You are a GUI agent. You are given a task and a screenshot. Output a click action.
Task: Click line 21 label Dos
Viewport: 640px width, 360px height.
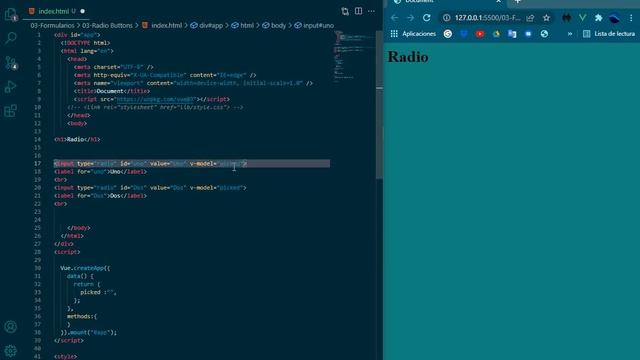coord(100,196)
